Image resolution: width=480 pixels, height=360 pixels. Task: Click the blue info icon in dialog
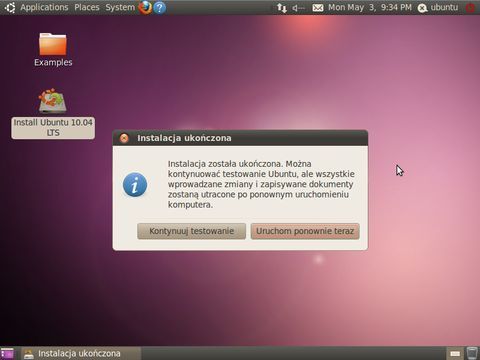135,184
